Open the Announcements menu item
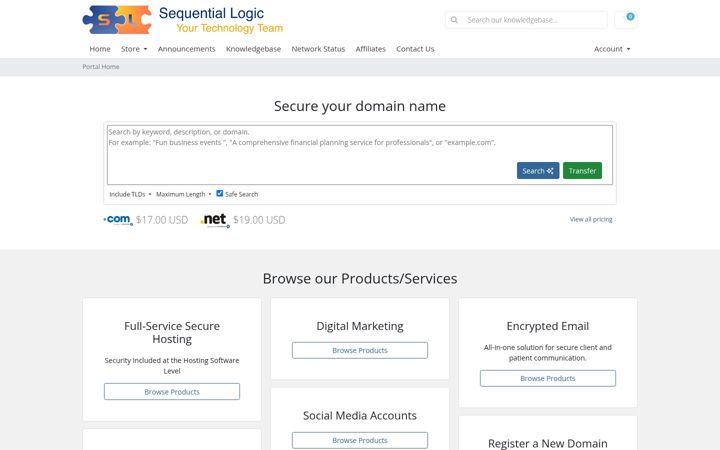The height and width of the screenshot is (450, 720). point(186,49)
